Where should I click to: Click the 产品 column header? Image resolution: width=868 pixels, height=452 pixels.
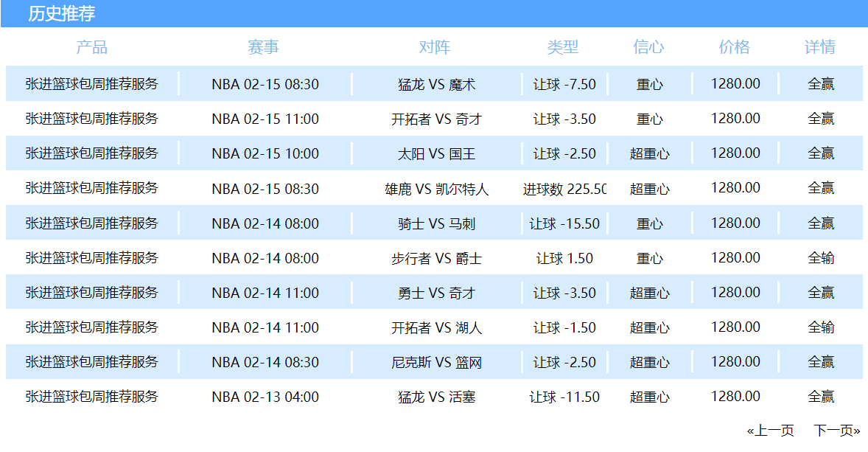tap(92, 47)
